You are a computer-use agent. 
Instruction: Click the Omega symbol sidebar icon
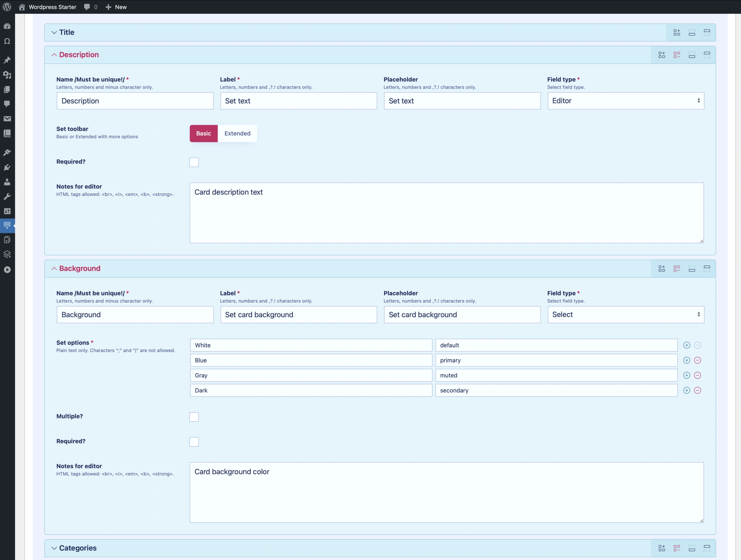click(x=7, y=41)
